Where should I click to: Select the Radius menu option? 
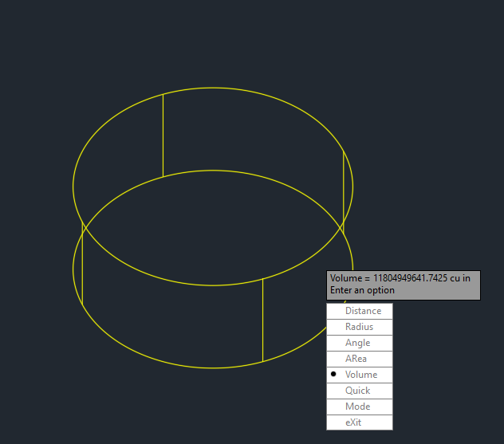pyautogui.click(x=360, y=327)
